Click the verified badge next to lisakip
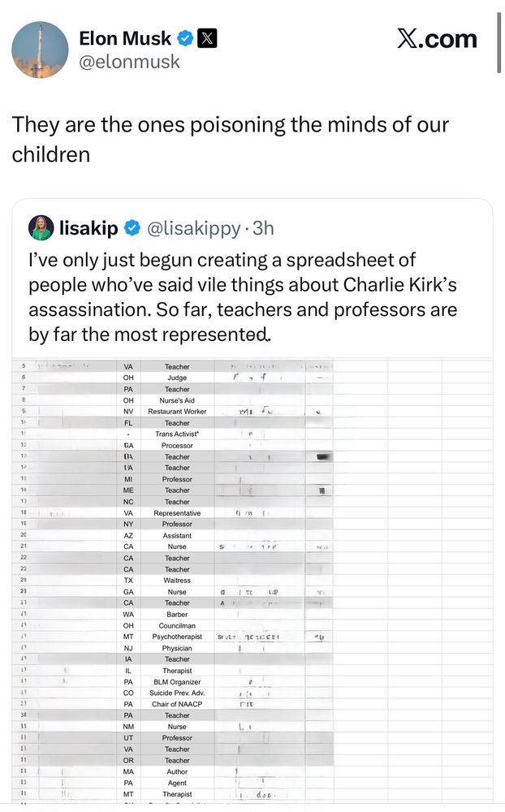Screen dimensions: 505x812 pos(132,229)
